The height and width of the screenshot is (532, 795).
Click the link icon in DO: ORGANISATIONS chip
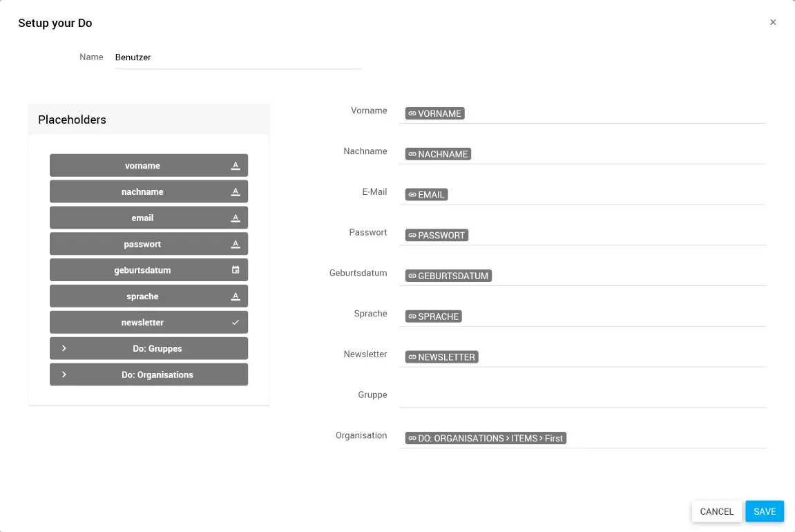click(x=412, y=438)
